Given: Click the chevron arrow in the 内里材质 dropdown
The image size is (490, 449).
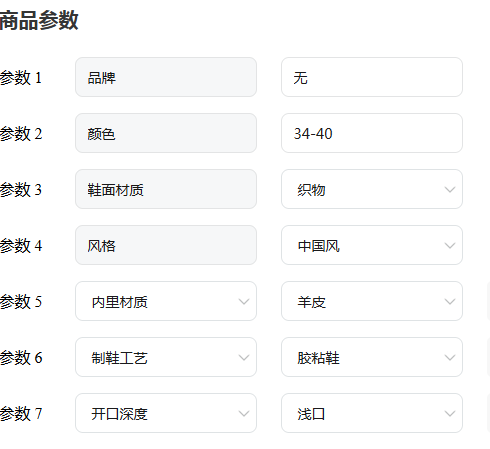Looking at the screenshot, I should (x=244, y=302).
